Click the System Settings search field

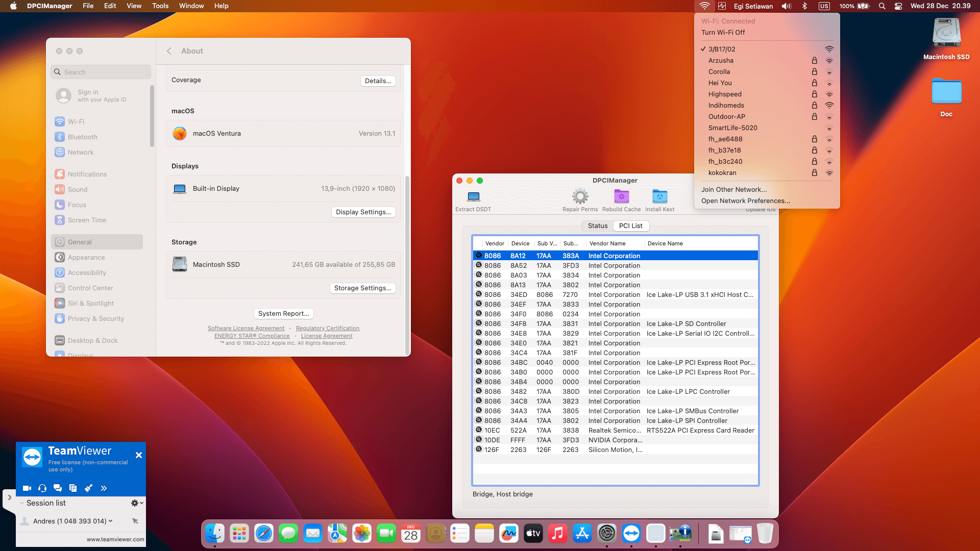click(101, 72)
